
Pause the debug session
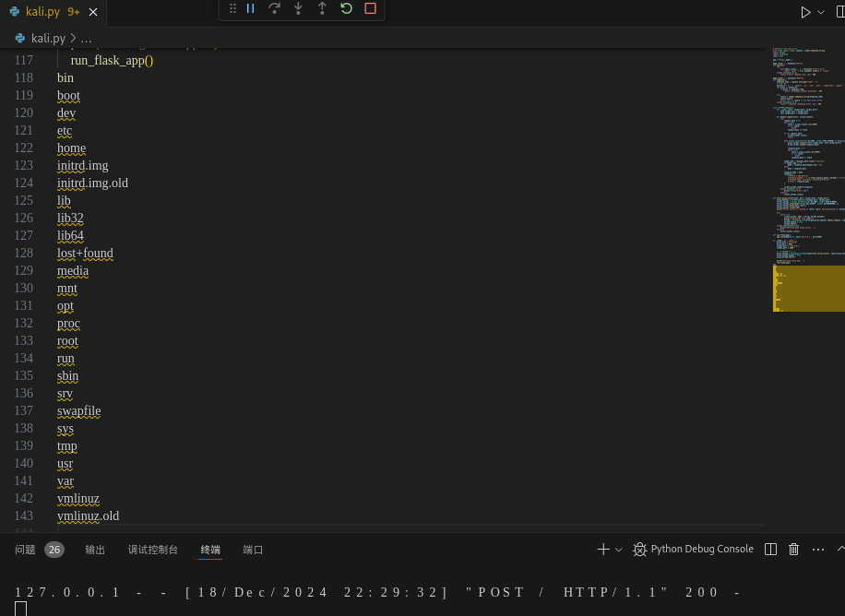(x=250, y=8)
